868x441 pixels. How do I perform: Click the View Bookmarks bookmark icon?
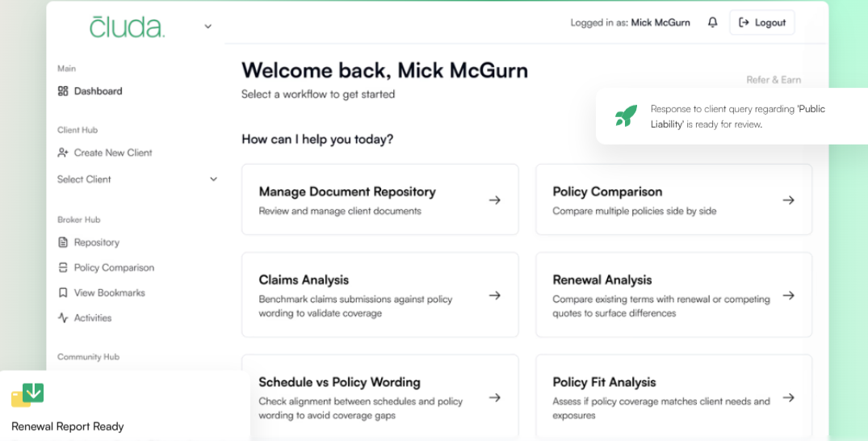point(63,292)
